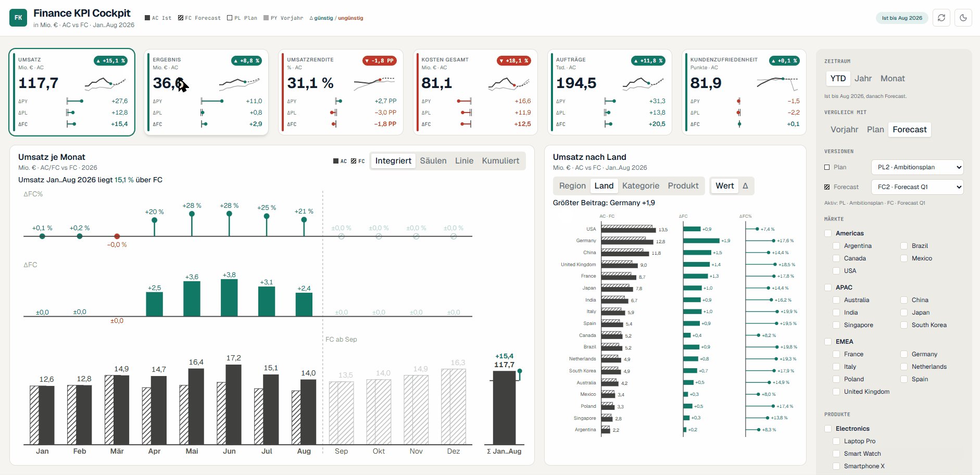Enable the Electronics product checkbox
980x475 pixels.
pyautogui.click(x=828, y=429)
